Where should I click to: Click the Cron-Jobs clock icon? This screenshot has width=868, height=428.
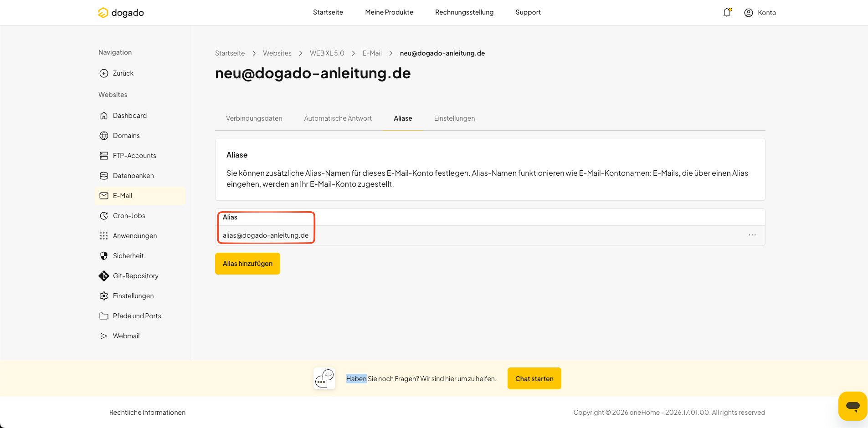coord(104,216)
